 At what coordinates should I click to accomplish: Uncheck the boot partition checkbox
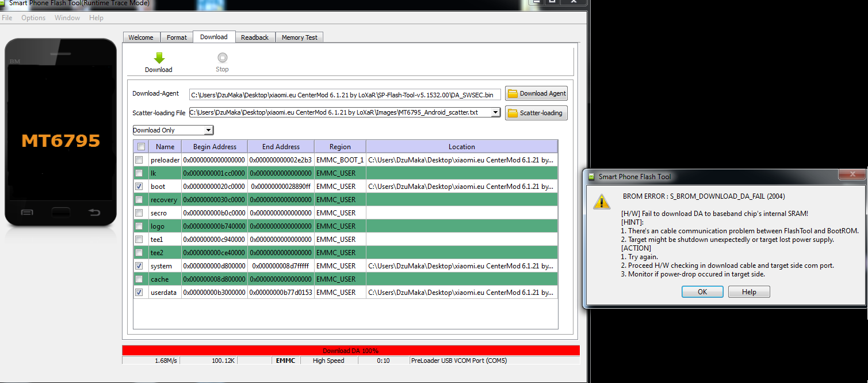click(x=139, y=187)
